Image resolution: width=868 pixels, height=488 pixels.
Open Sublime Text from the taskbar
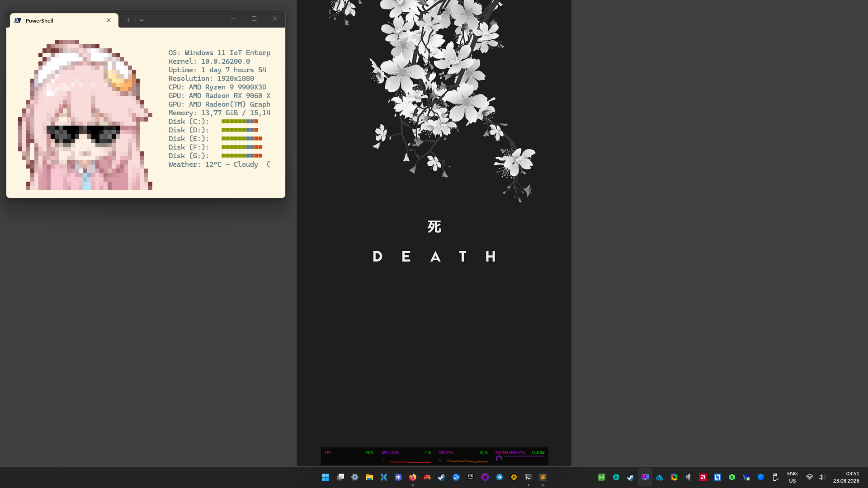543,477
